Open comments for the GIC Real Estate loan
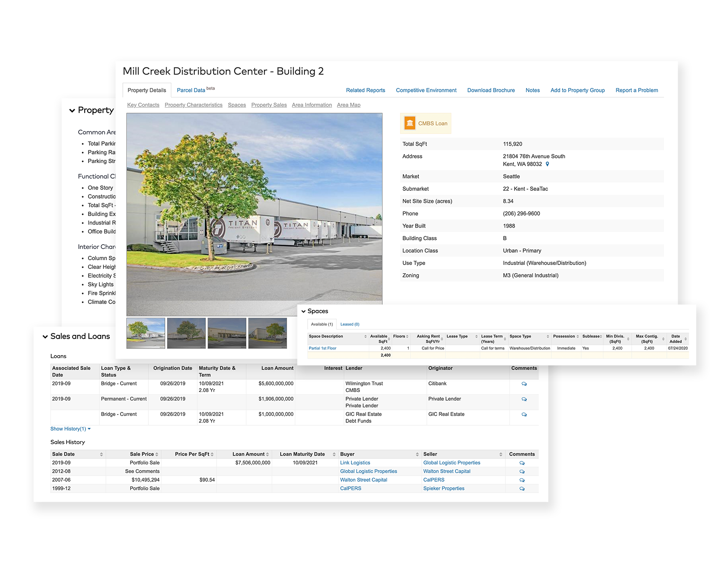The height and width of the screenshot is (565, 728). [524, 415]
